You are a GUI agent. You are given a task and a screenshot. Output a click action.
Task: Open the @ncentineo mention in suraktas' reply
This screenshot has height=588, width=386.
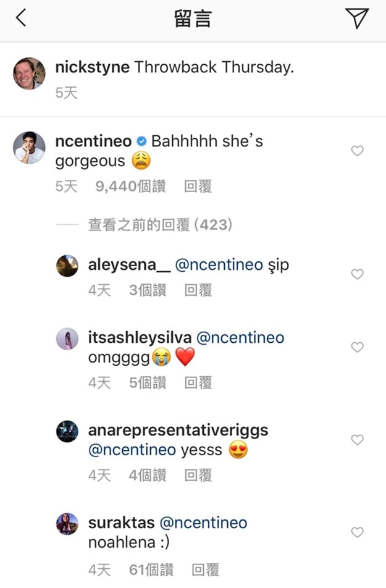click(204, 523)
